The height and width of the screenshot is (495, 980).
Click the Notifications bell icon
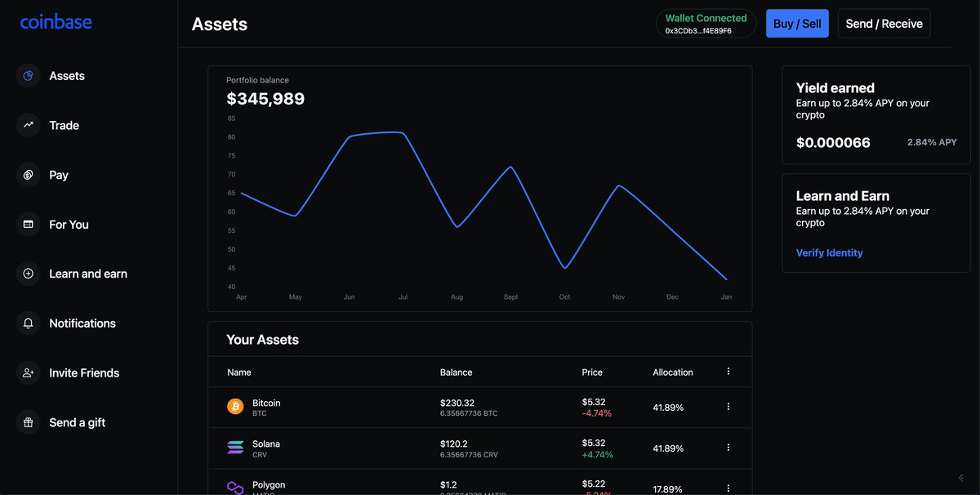pyautogui.click(x=29, y=323)
